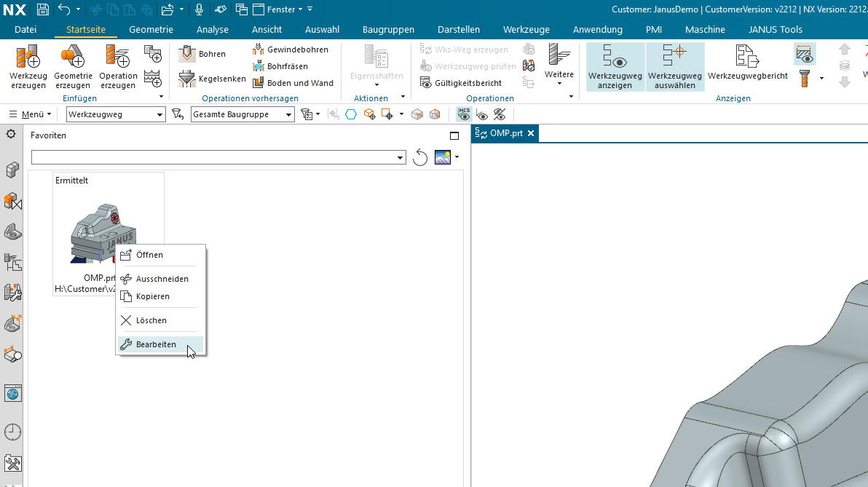The width and height of the screenshot is (868, 487).
Task: Click the refresh arrow in Favoriten panel
Action: coord(420,157)
